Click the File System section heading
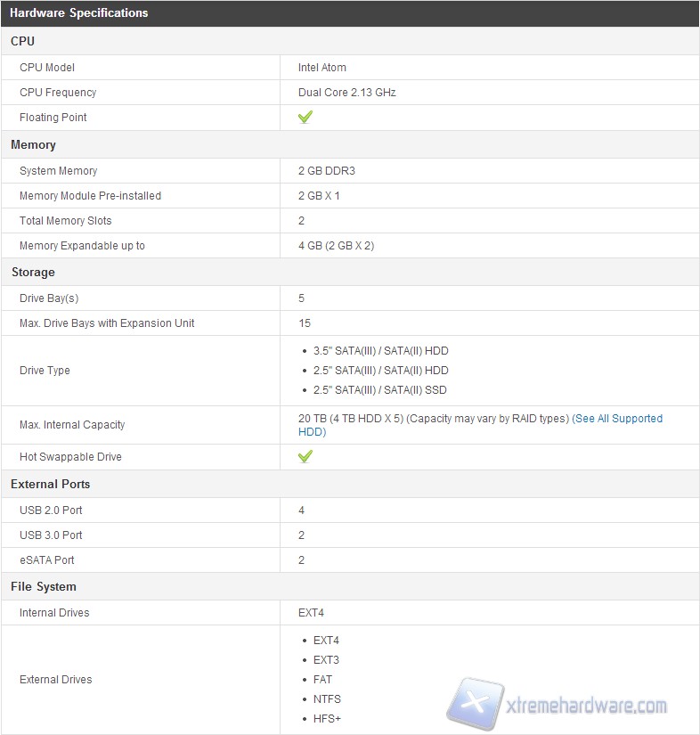This screenshot has width=700, height=735. 43,586
